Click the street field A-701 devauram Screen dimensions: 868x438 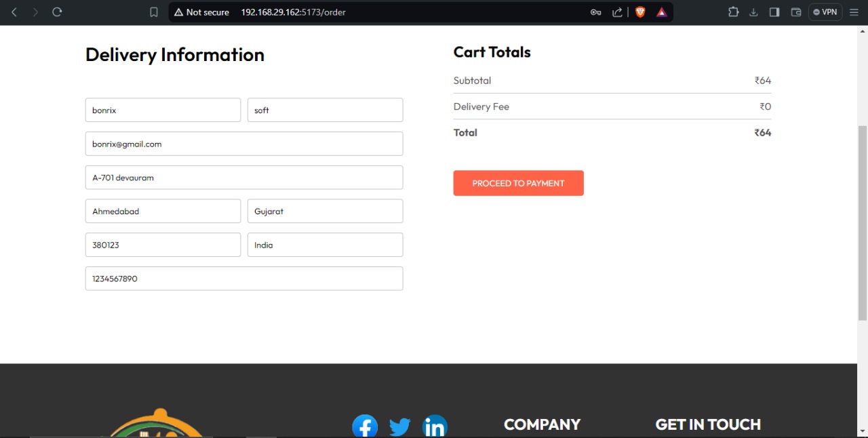(244, 178)
